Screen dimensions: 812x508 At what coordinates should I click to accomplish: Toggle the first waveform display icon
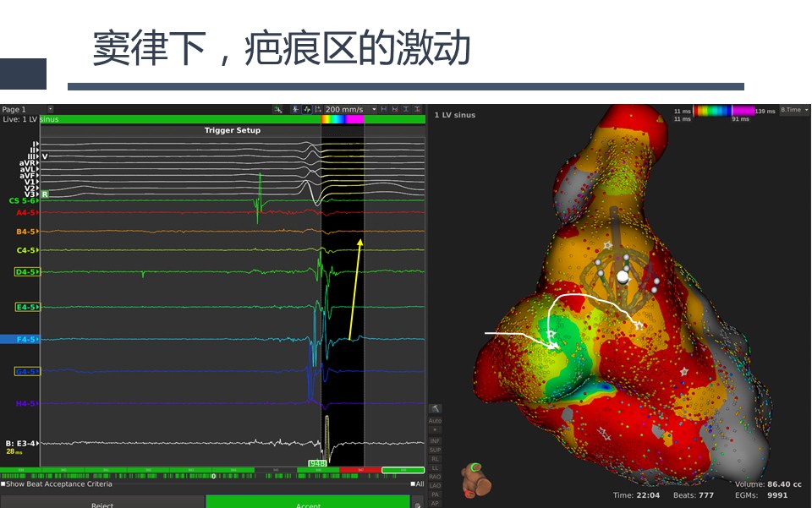(x=296, y=109)
